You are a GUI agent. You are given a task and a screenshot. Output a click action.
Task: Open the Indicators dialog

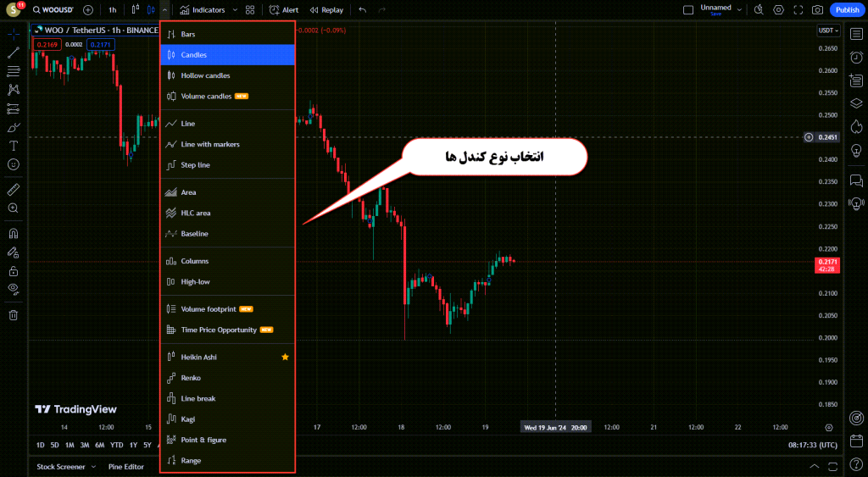pos(203,10)
